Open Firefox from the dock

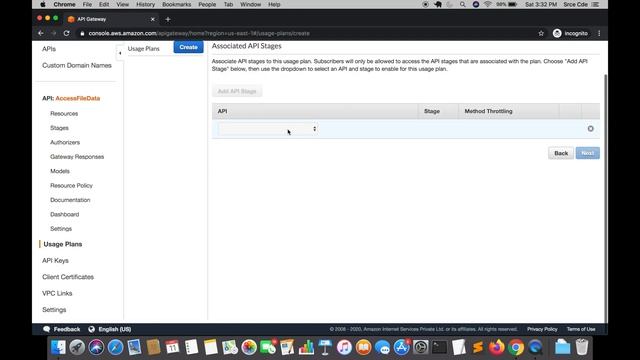497,347
